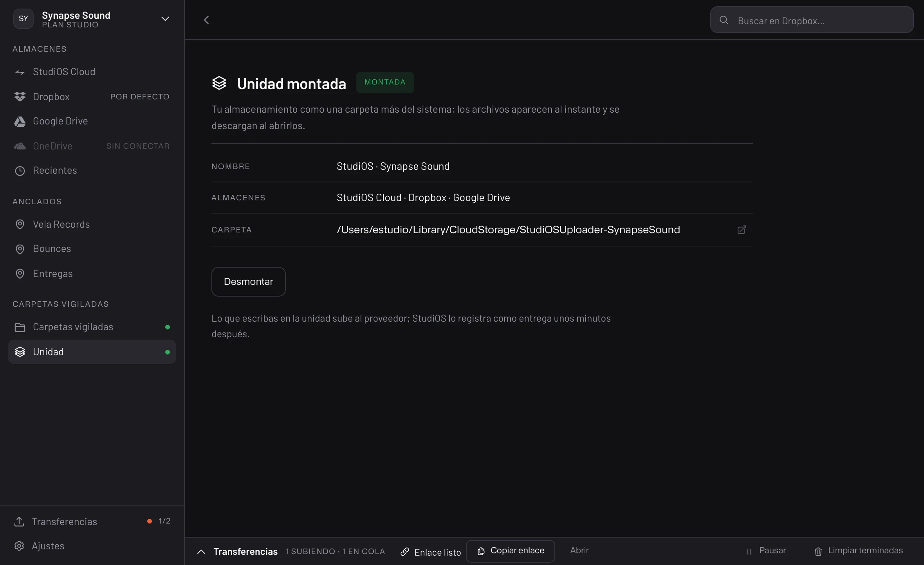The height and width of the screenshot is (565, 924).
Task: Click the CloudStorage folder path
Action: pos(508,230)
